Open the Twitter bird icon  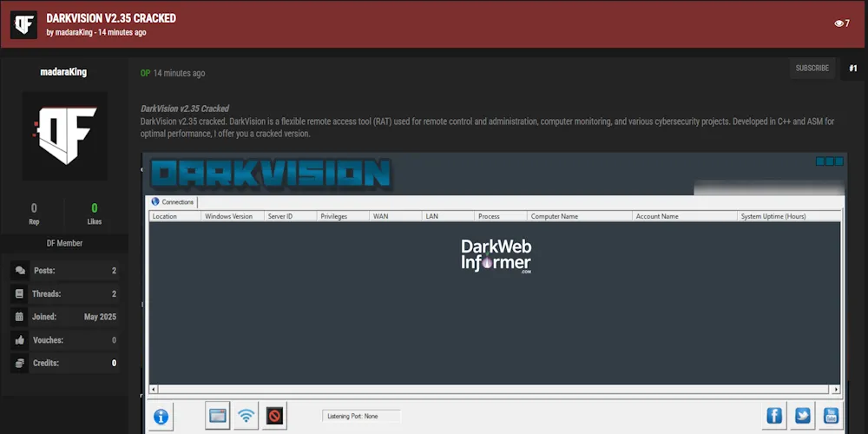coord(803,417)
